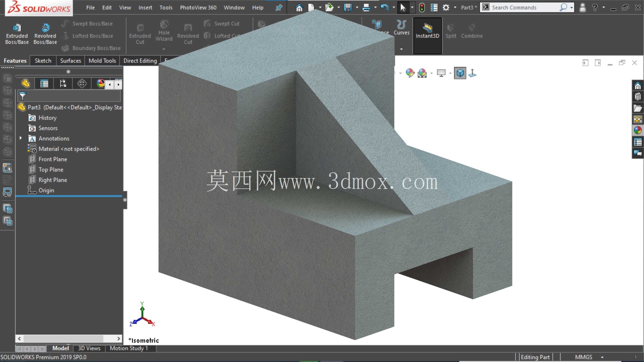
Task: Click MMGS unit system in status bar
Action: tap(584, 357)
